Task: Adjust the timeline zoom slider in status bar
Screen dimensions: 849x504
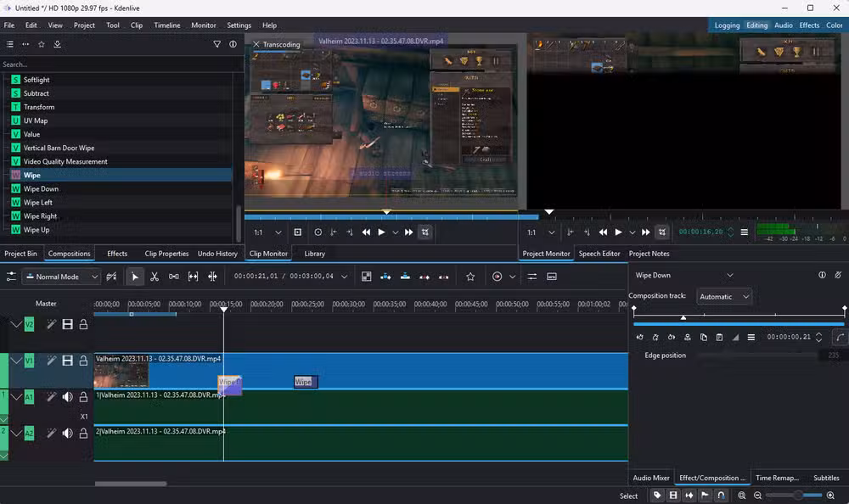Action: pyautogui.click(x=794, y=496)
